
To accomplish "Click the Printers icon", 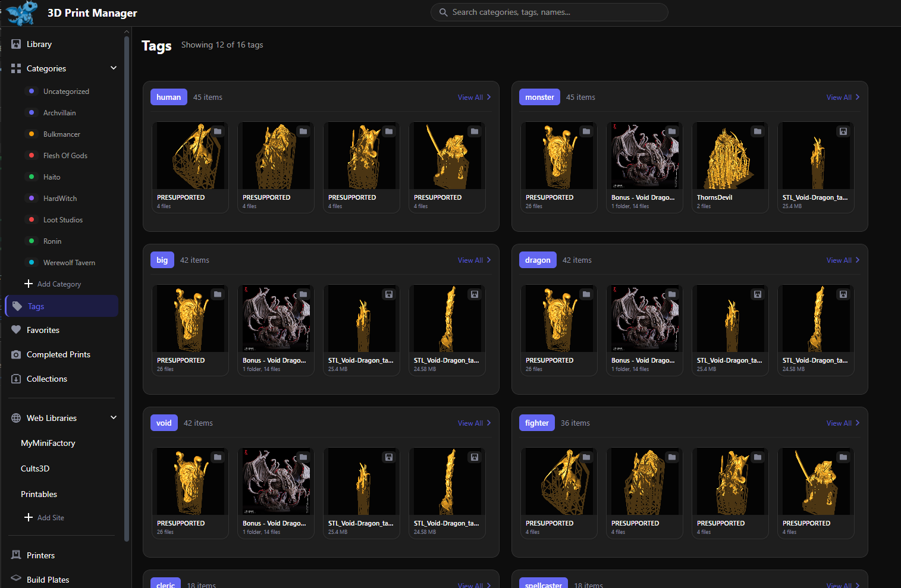I will click(16, 555).
